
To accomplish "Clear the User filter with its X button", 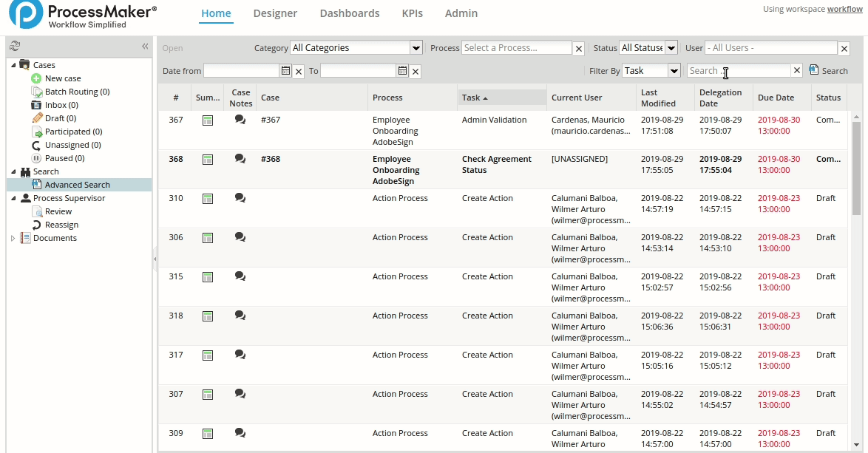I will 844,48.
